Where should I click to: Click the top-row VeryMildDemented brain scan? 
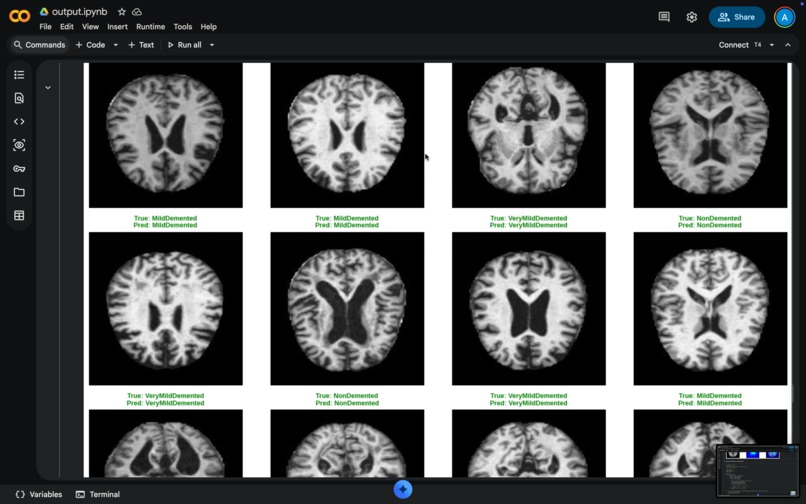coord(528,135)
